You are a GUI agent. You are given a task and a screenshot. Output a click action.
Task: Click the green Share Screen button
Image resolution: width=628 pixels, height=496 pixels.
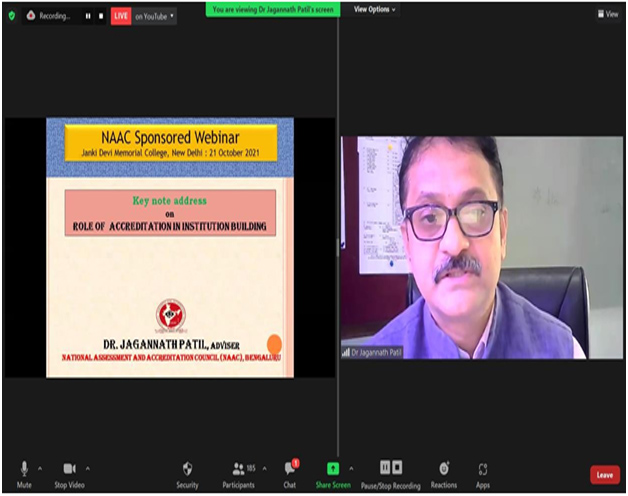(x=333, y=475)
